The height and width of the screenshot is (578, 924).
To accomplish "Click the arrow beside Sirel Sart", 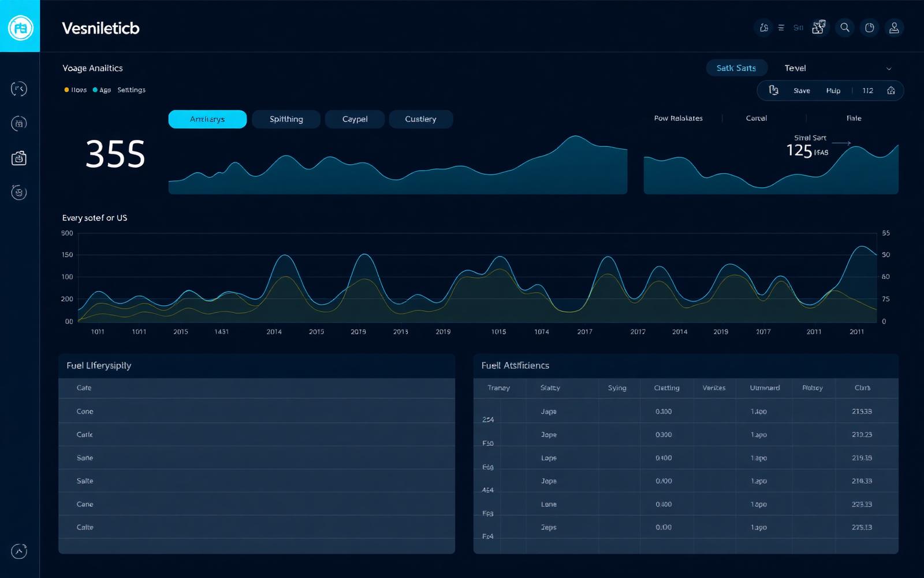I will coord(841,143).
